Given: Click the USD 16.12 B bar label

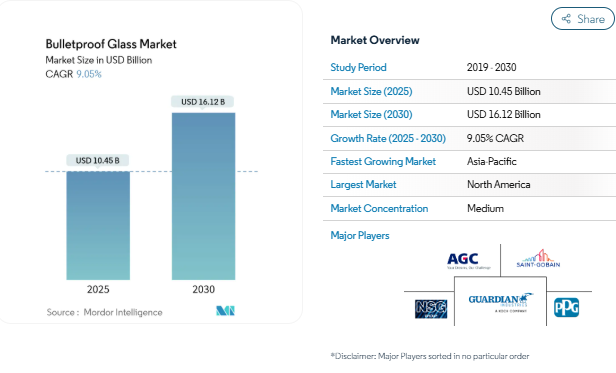Looking at the screenshot, I should pyautogui.click(x=203, y=102).
